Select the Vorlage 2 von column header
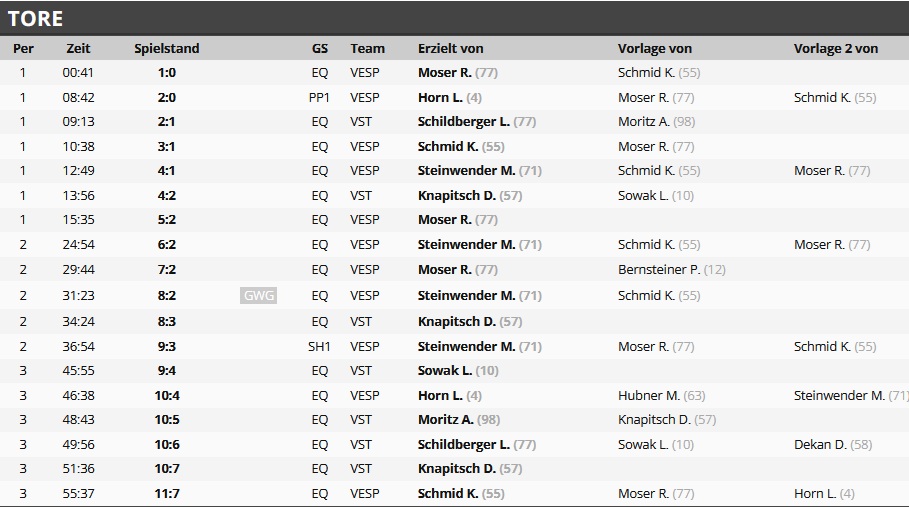Screen dimensions: 909x507 point(836,48)
